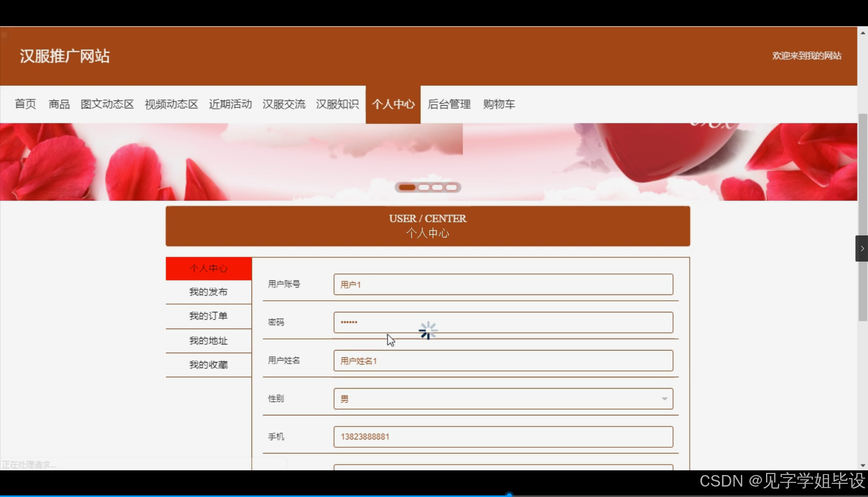
Task: Focus the 密码 password field
Action: (503, 322)
